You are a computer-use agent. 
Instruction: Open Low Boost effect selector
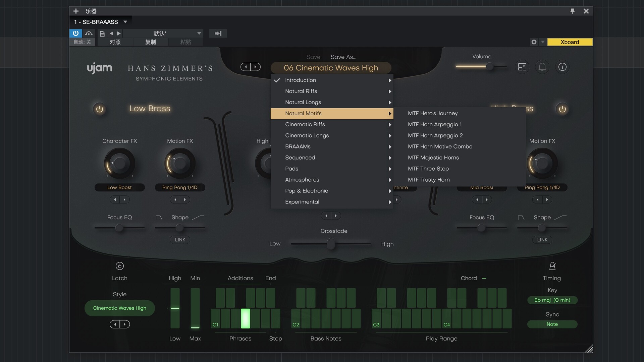tap(120, 187)
